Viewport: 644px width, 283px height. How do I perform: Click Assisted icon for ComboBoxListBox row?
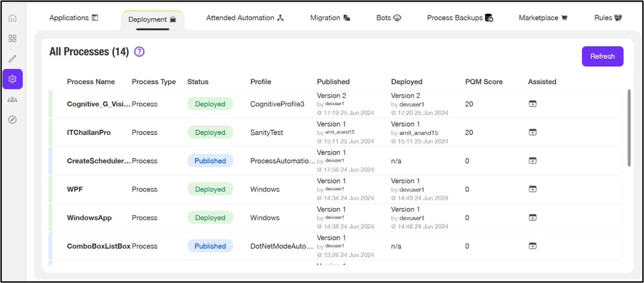[532, 246]
